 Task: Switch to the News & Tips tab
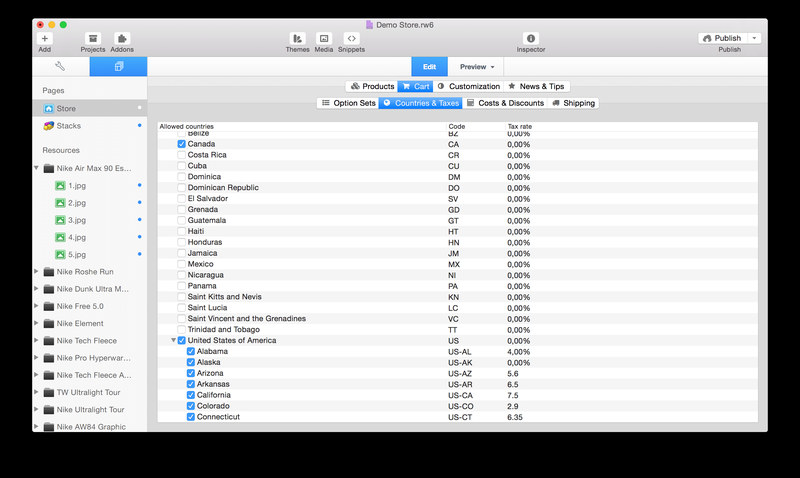[x=537, y=86]
